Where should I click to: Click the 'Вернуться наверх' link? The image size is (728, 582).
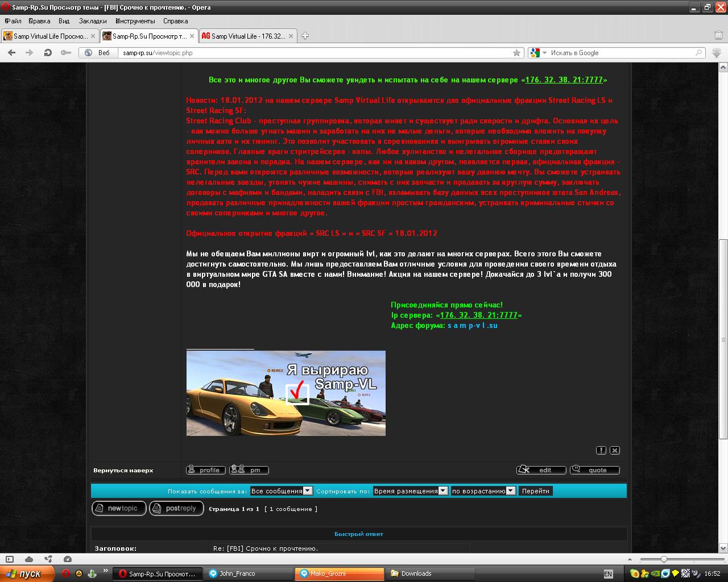(123, 471)
